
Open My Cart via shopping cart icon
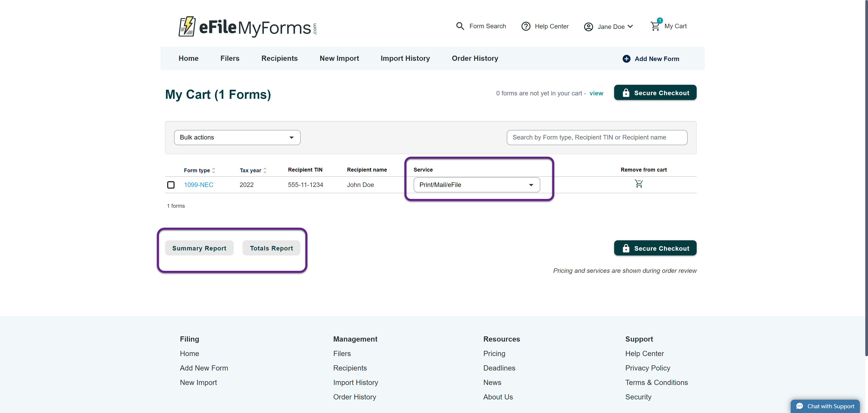[x=655, y=26]
